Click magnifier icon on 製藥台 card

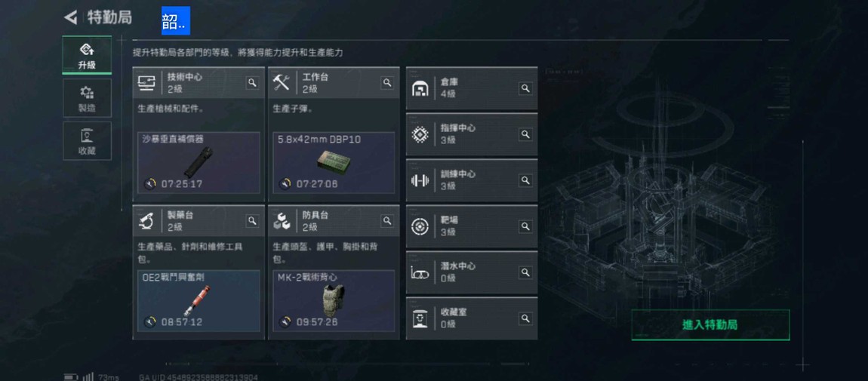252,220
